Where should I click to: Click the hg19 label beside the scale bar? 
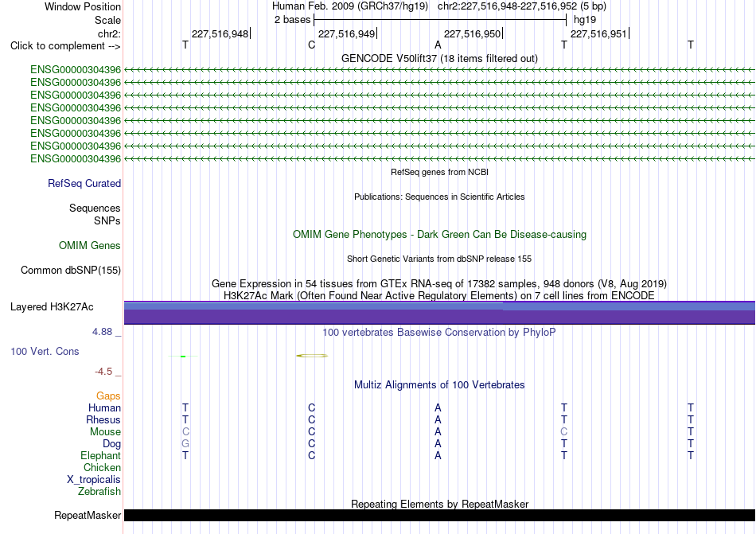tap(585, 20)
